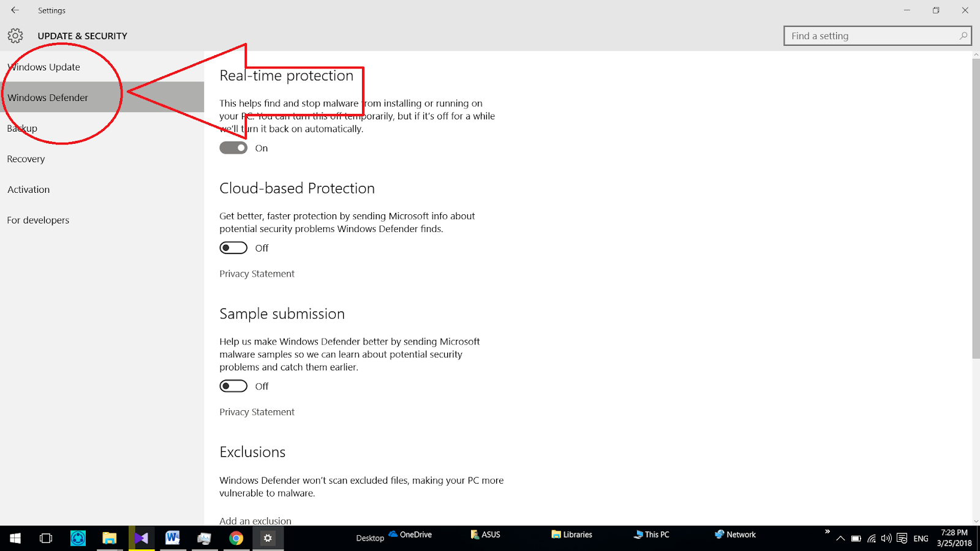The width and height of the screenshot is (980, 551).
Task: Click Add an exclusion
Action: [x=255, y=520]
